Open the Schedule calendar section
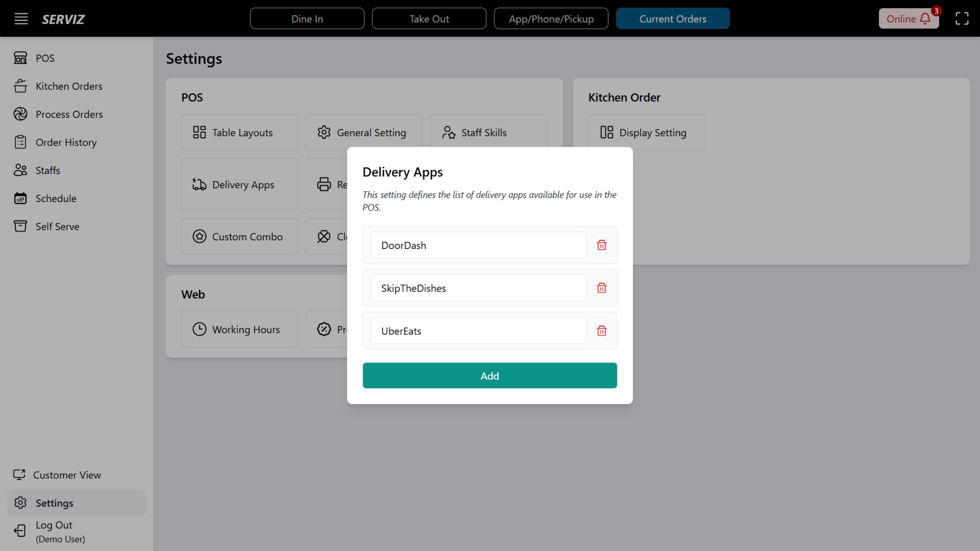 (x=56, y=198)
